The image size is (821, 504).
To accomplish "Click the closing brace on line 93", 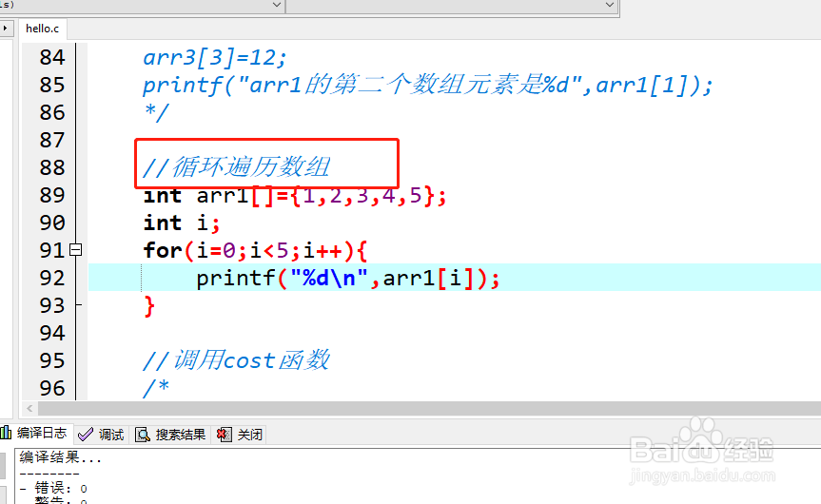I will click(149, 306).
